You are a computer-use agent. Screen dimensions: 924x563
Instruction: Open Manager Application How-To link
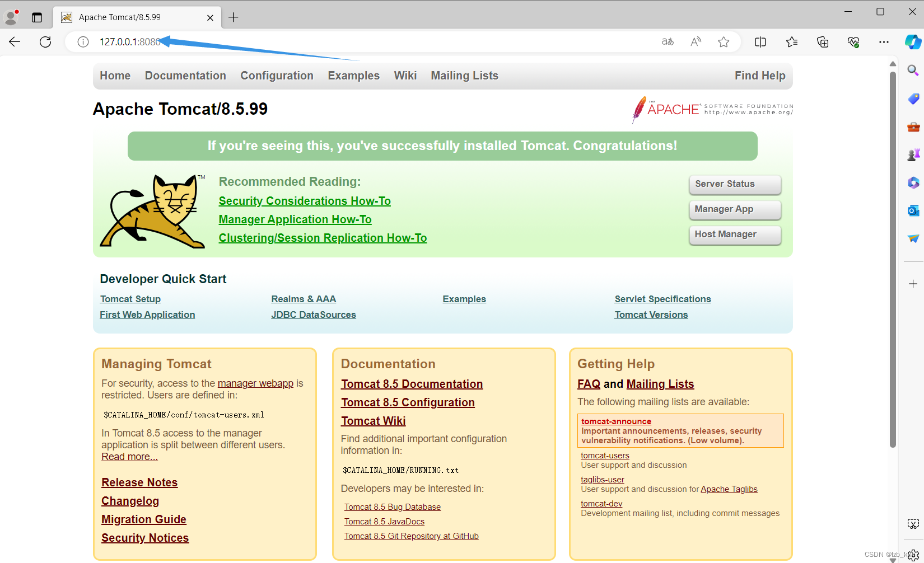pyautogui.click(x=295, y=219)
